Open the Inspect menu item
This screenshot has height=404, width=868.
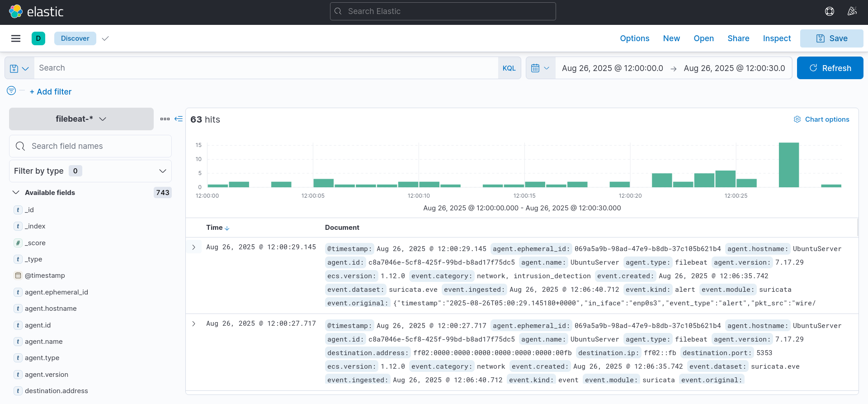point(777,38)
